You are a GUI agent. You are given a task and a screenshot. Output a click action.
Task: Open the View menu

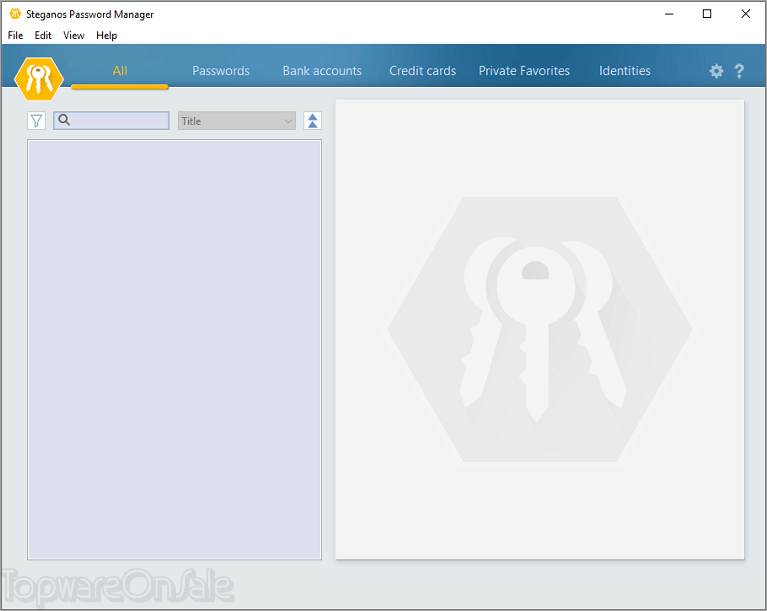click(74, 35)
